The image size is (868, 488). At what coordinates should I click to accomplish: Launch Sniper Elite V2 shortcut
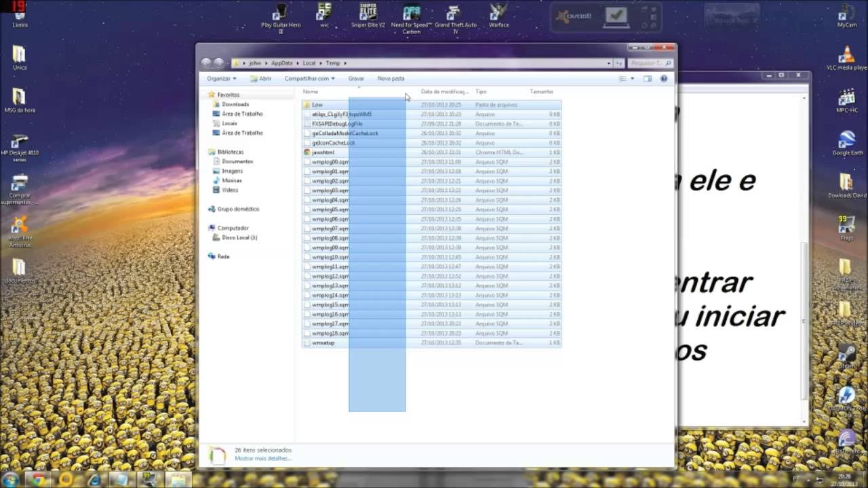pyautogui.click(x=368, y=15)
